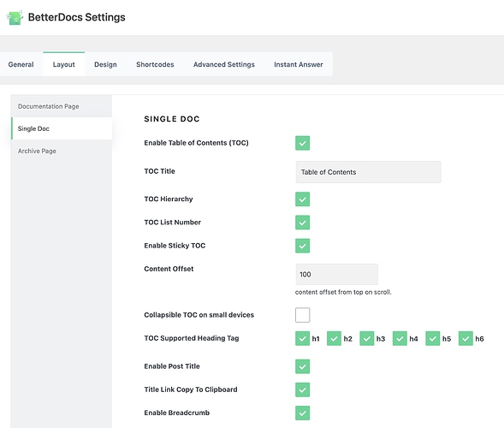Click the BetterDocs Settings title
Screen dimensions: 504x428
[x=76, y=17]
